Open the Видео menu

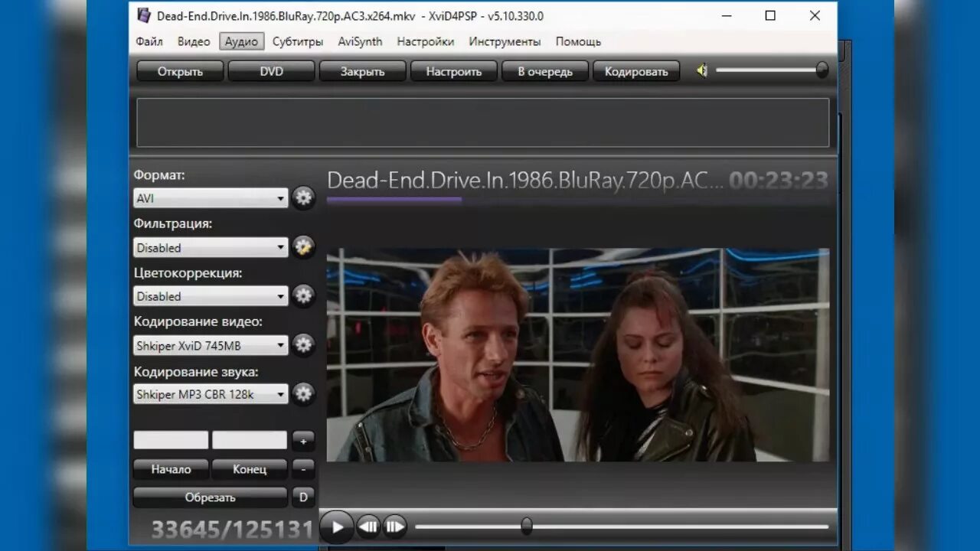pyautogui.click(x=194, y=41)
